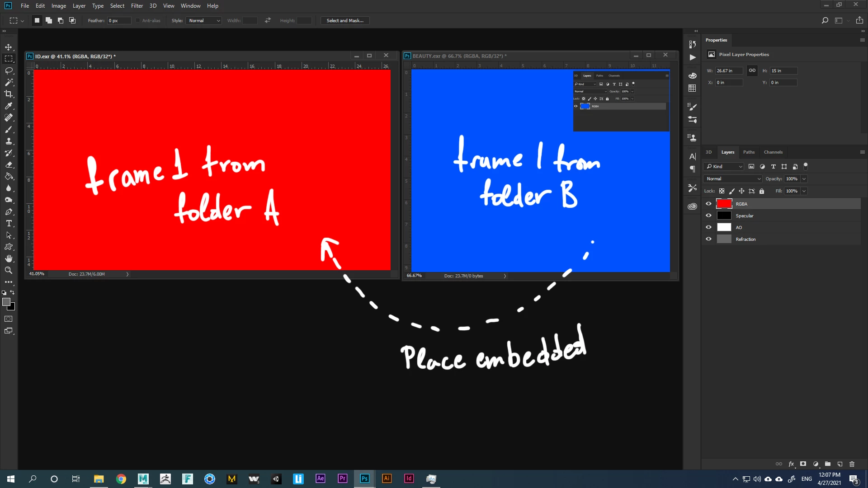Select the Hand tool
Viewport: 868px width, 488px height.
(x=9, y=258)
